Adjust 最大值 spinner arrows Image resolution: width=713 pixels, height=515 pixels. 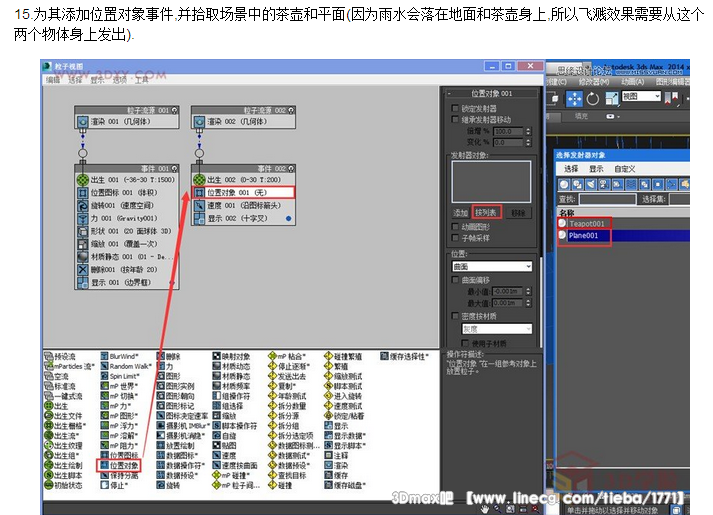click(528, 303)
